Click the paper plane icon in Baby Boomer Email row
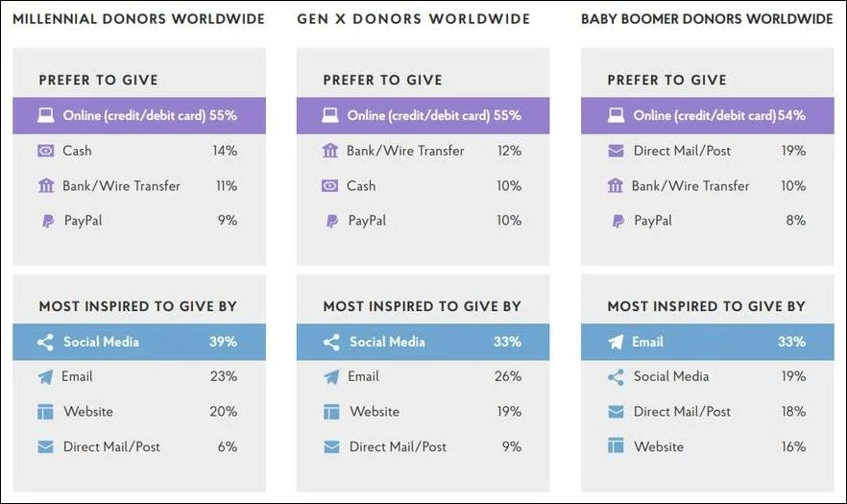 tap(616, 342)
